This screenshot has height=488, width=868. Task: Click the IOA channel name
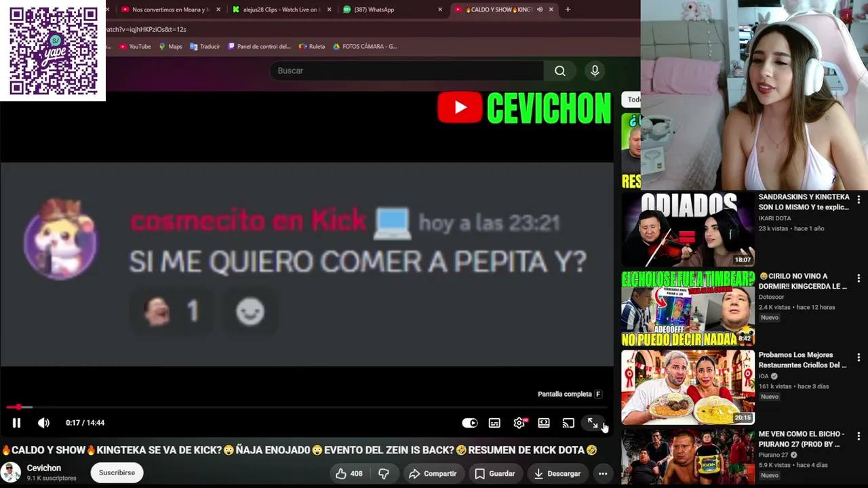[764, 376]
